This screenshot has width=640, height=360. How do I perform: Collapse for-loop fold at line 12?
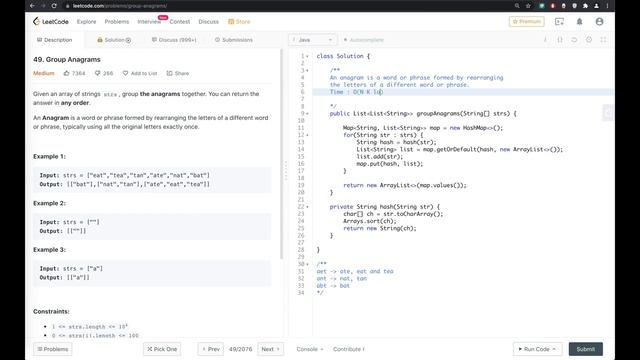tap(307, 135)
